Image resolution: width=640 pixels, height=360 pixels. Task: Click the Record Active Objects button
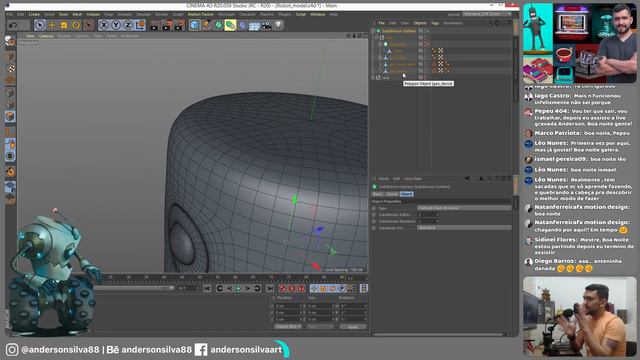(x=282, y=289)
